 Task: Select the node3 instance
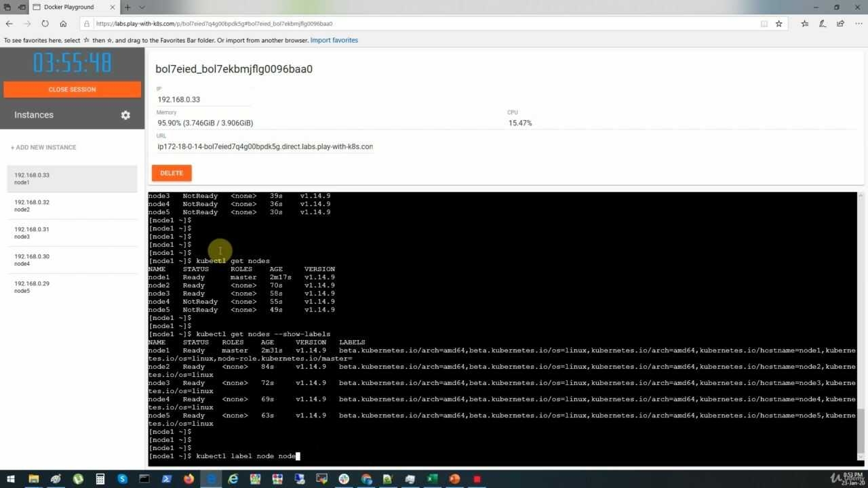coord(72,233)
